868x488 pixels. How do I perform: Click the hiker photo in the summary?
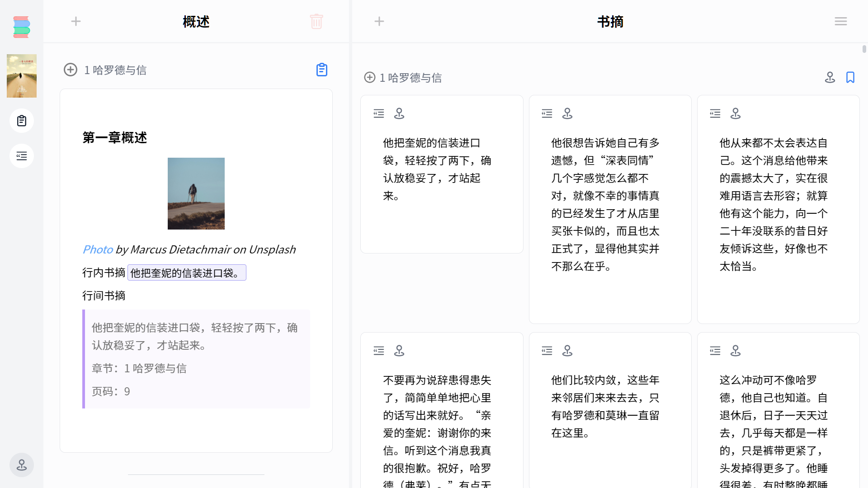[196, 193]
